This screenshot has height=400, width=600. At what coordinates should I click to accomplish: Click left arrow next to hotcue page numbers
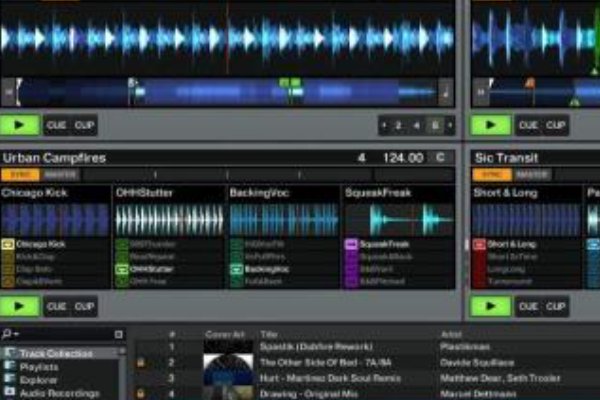tap(383, 126)
